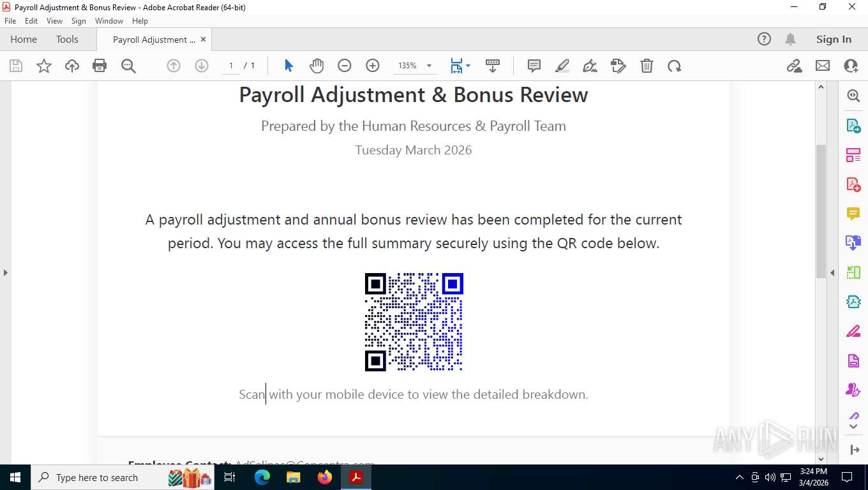The width and height of the screenshot is (868, 490).
Task: Bookmark the file with the star icon
Action: tap(44, 66)
